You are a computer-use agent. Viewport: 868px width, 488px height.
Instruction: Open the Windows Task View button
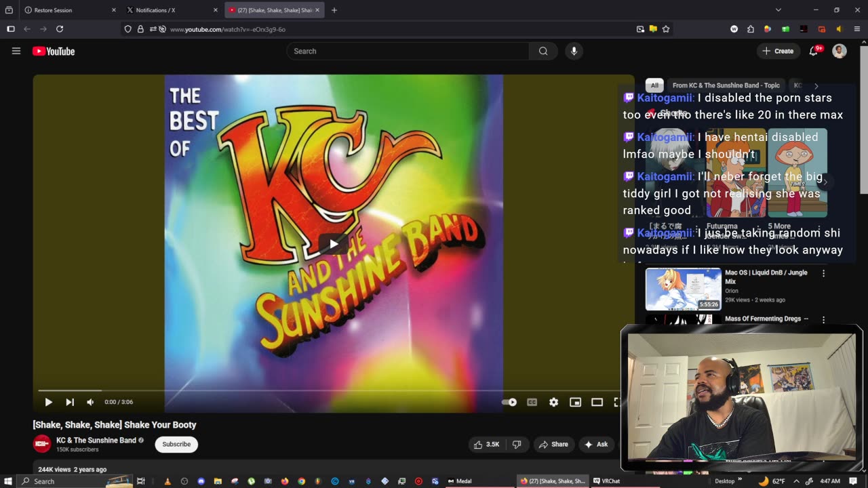(141, 481)
